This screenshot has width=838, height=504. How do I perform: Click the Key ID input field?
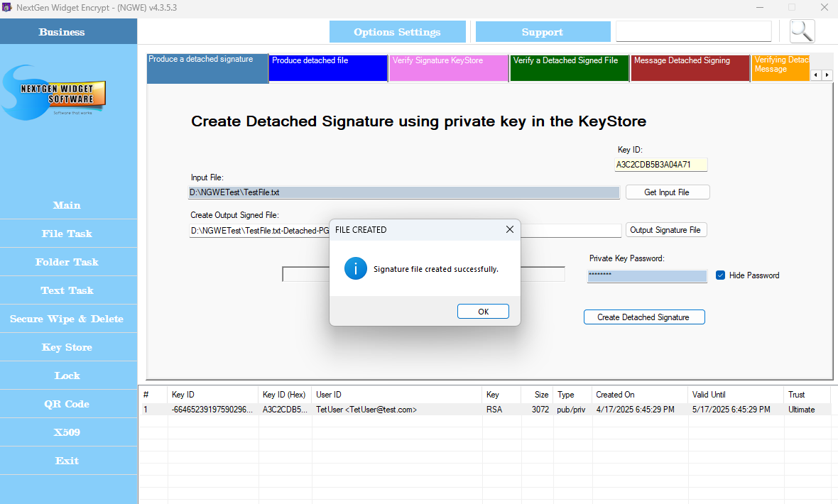point(660,165)
